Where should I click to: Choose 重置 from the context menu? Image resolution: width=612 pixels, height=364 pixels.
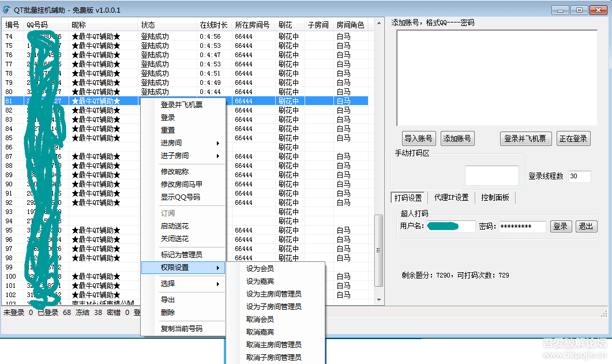point(168,130)
